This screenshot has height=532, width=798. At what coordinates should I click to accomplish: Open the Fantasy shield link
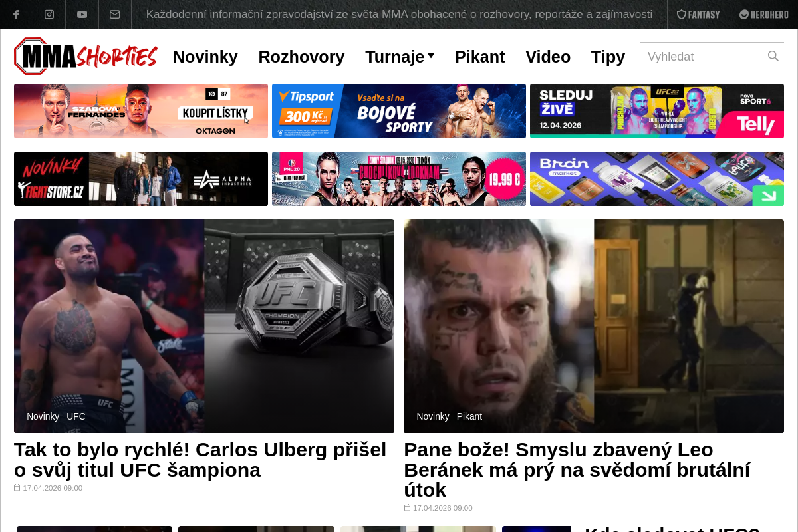pos(698,15)
